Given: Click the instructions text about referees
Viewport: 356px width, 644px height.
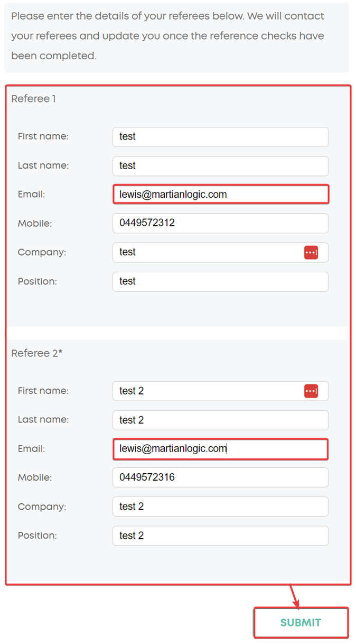Looking at the screenshot, I should click(x=167, y=36).
